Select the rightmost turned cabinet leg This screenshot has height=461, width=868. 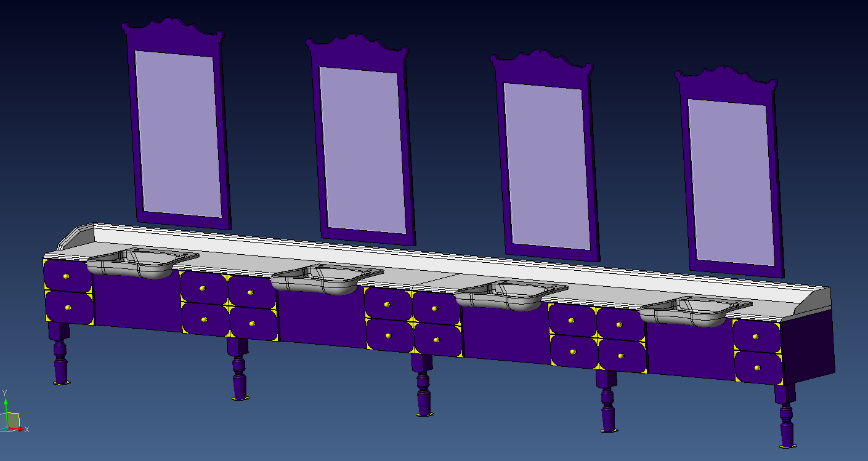785,415
